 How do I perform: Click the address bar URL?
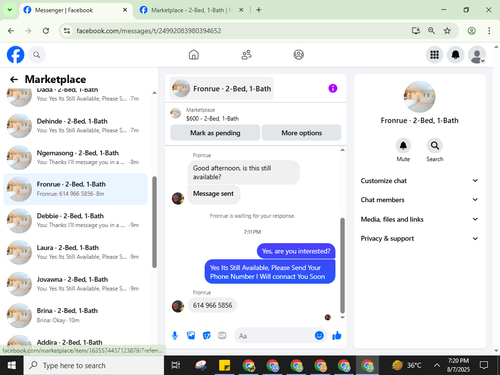point(148,31)
